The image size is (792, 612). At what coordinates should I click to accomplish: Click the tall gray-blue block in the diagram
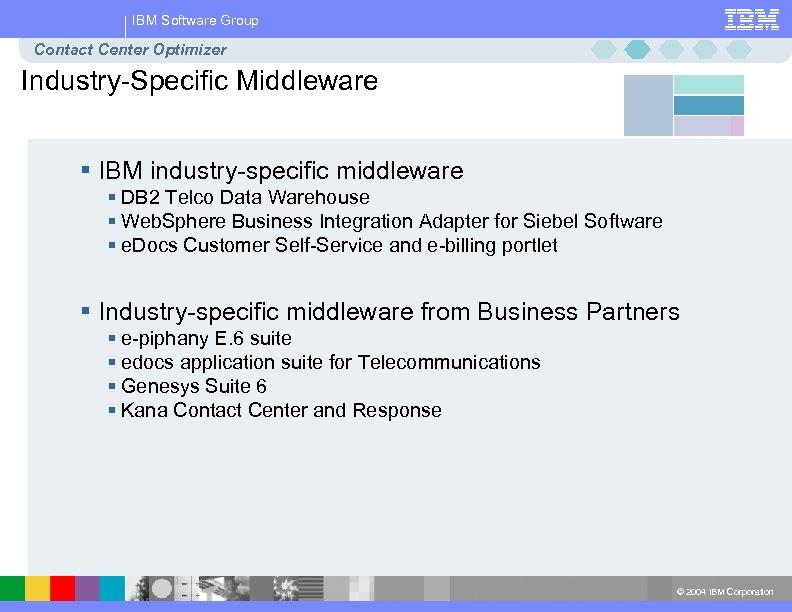click(648, 106)
